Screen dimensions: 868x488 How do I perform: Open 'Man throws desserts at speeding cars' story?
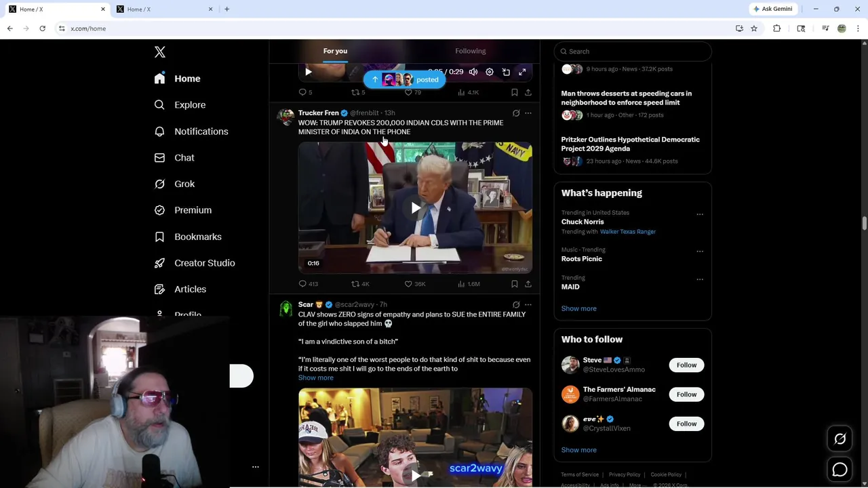pyautogui.click(x=626, y=98)
